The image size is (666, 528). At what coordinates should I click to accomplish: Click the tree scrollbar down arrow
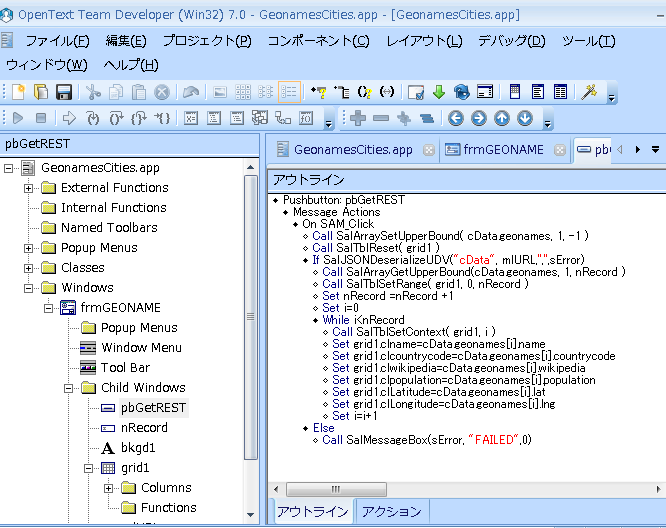251,515
